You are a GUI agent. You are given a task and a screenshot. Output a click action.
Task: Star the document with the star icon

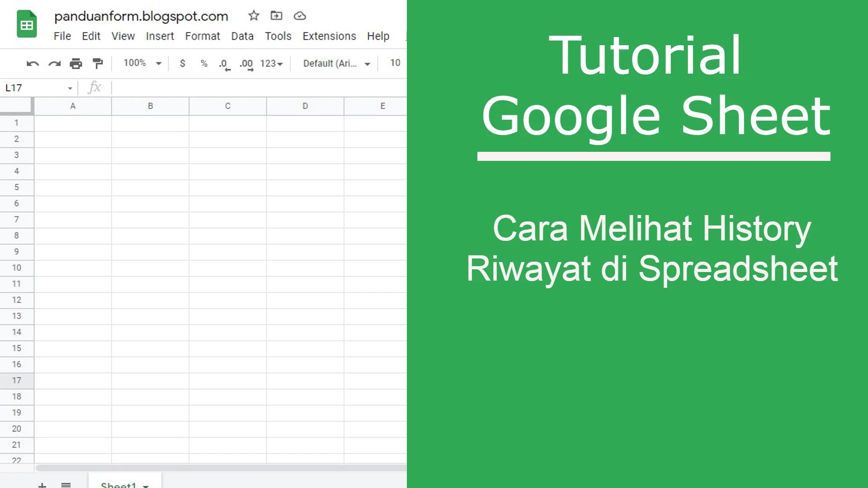coord(254,16)
